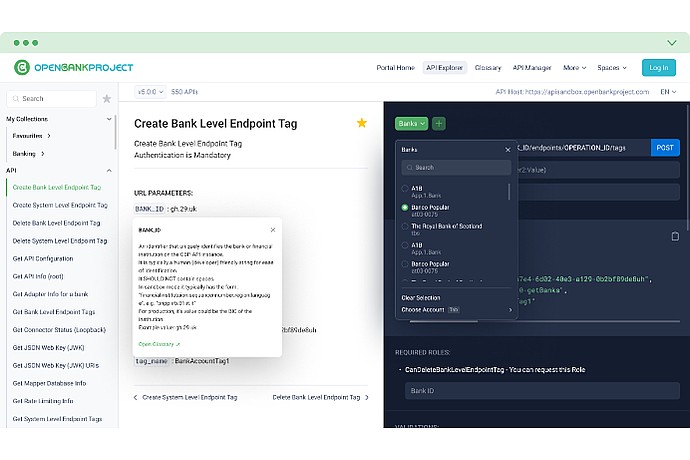Image resolution: width=690 pixels, height=460 pixels.
Task: Click the search magnifier icon in the sidebar
Action: (16, 99)
